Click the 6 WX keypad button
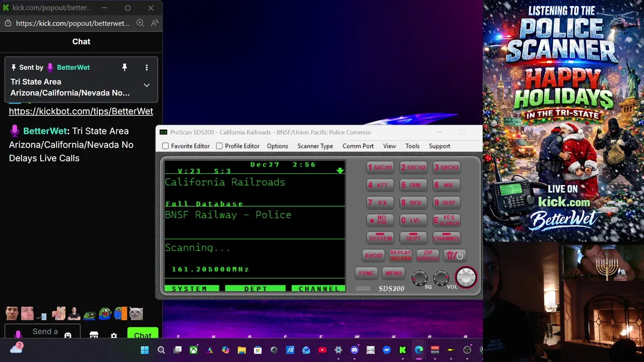The width and height of the screenshot is (644, 362). (x=446, y=185)
